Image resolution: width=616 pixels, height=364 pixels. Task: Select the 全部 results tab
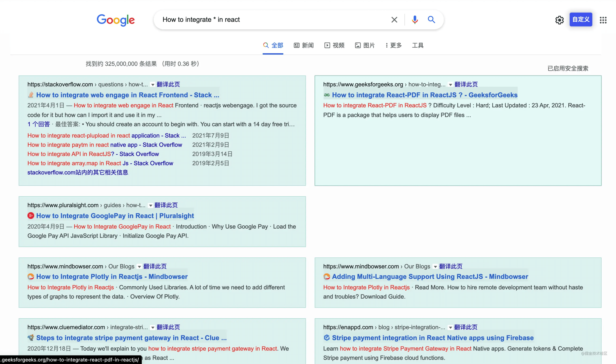pos(273,45)
